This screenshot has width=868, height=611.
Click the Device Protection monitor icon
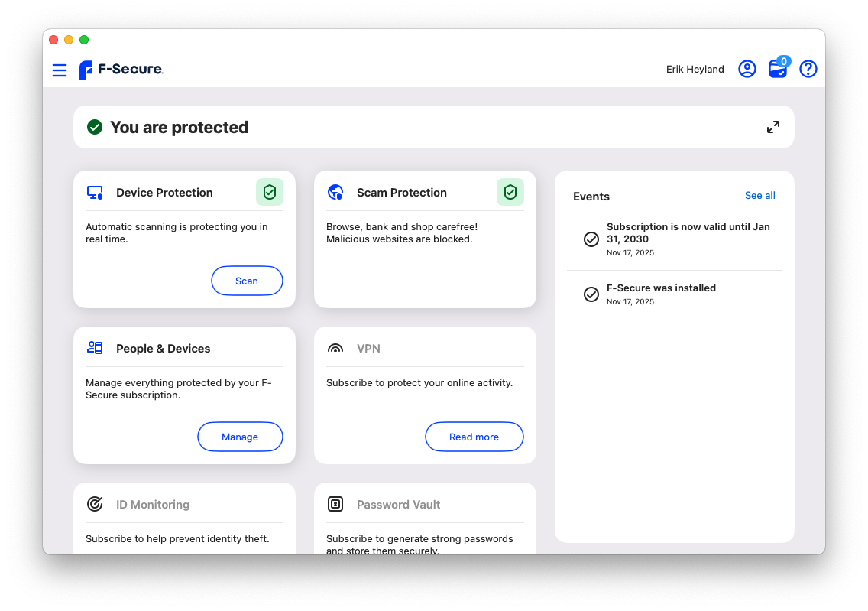(95, 193)
